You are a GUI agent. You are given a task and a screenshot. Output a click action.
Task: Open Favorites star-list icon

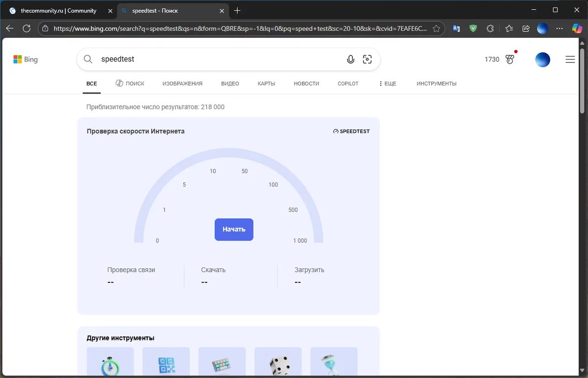point(509,28)
